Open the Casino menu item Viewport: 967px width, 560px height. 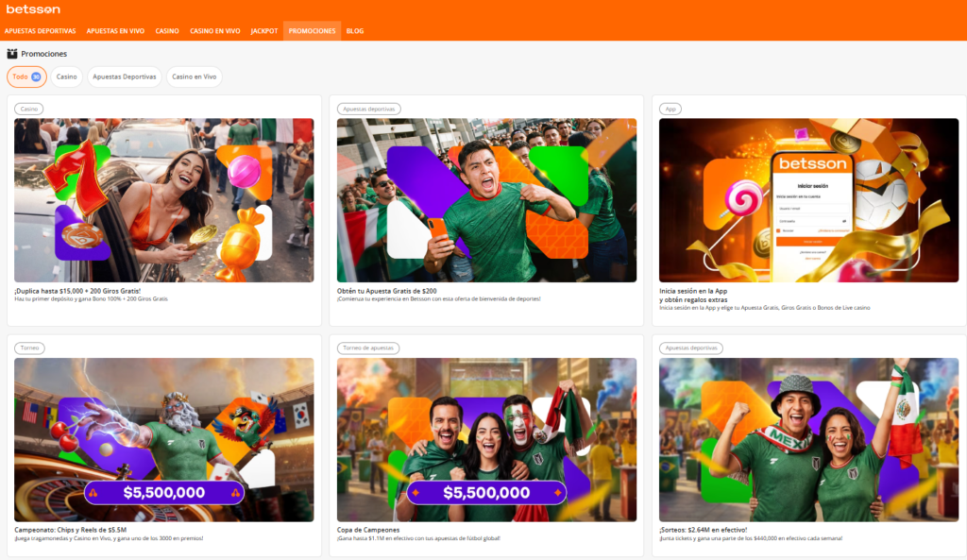[x=167, y=31]
